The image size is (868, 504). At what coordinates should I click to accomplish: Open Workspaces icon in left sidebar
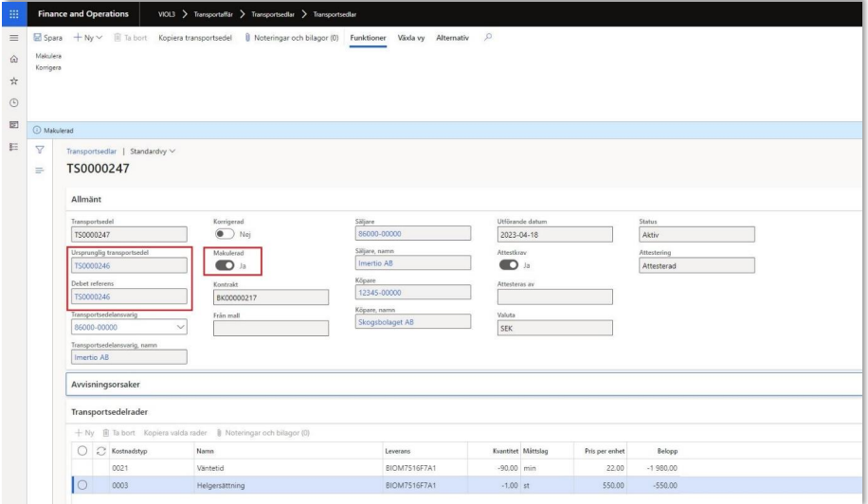point(14,123)
